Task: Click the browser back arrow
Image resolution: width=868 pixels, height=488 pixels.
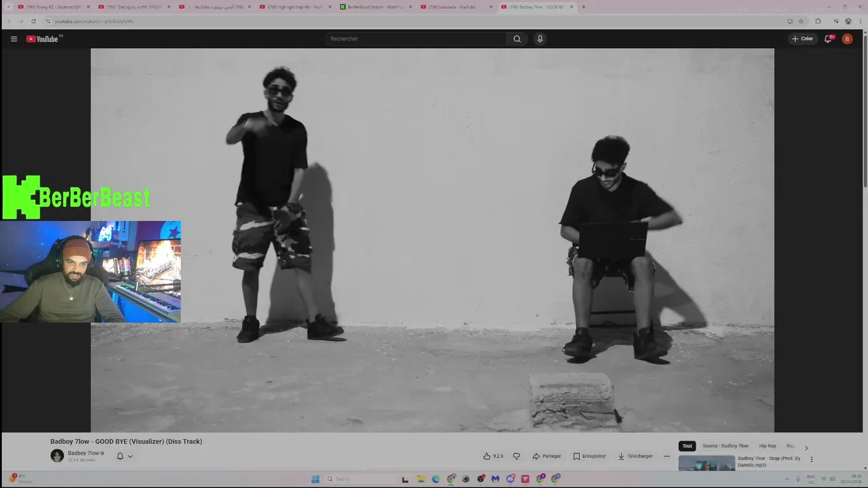Action: [9, 21]
